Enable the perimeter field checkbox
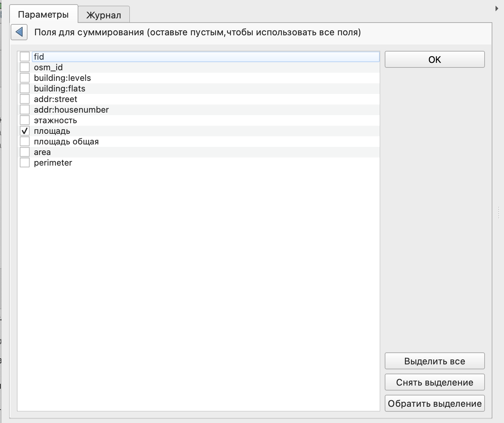 [x=25, y=163]
